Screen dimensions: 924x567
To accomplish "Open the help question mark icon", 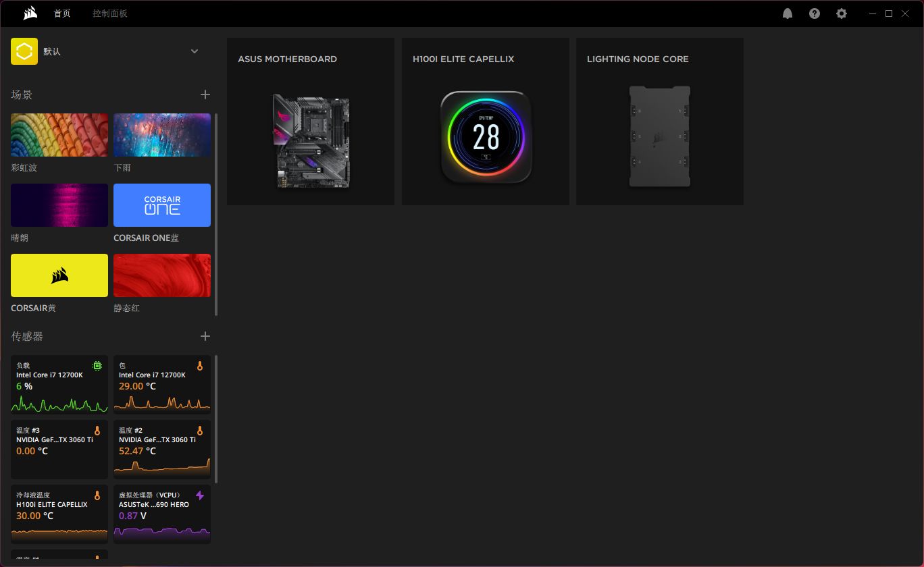I will coord(815,13).
